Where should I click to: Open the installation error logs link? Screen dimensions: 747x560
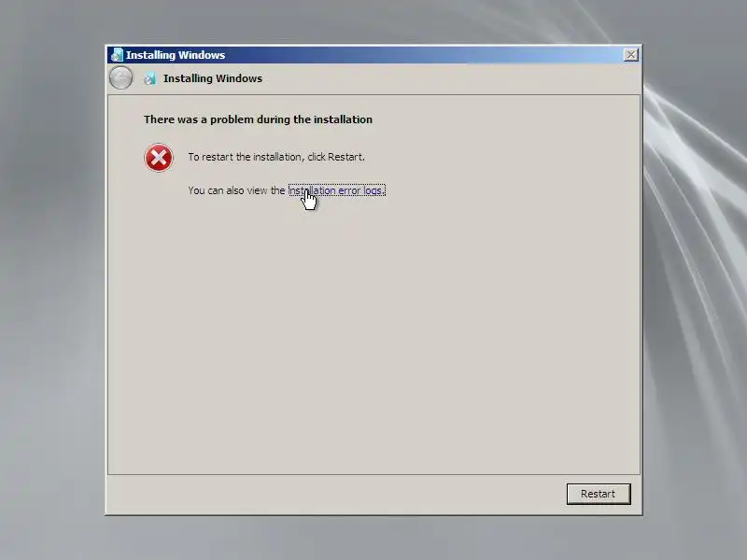coord(336,190)
